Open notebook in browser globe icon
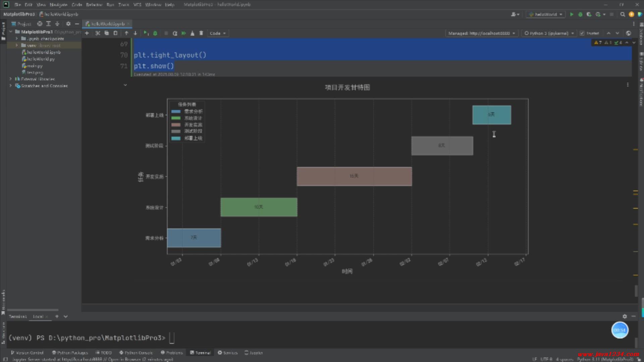This screenshot has height=362, width=644. tap(628, 33)
